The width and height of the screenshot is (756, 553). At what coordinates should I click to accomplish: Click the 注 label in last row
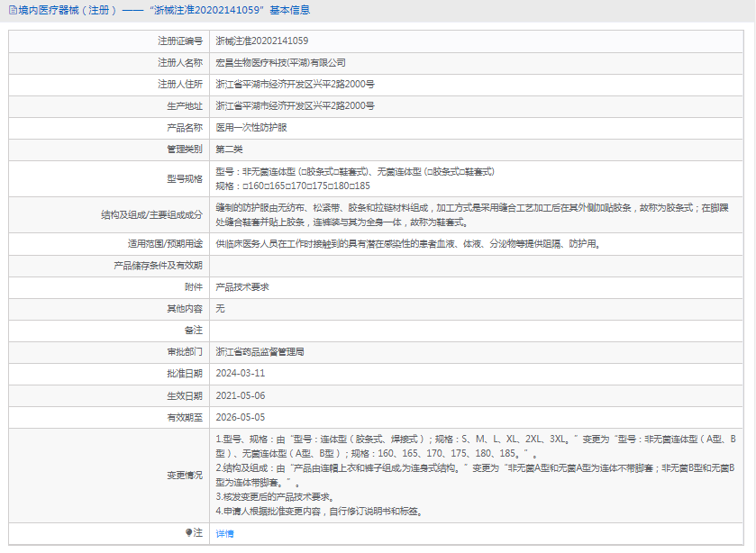197,533
